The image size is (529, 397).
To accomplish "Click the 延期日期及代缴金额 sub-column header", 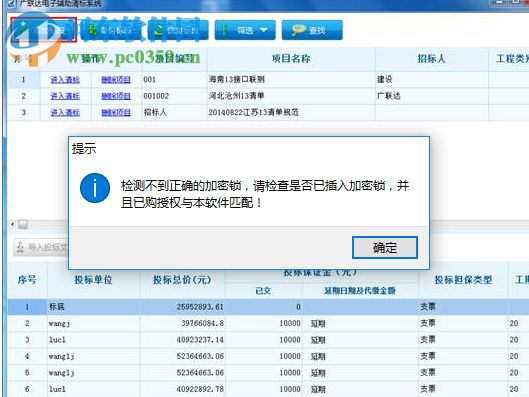I will point(360,291).
